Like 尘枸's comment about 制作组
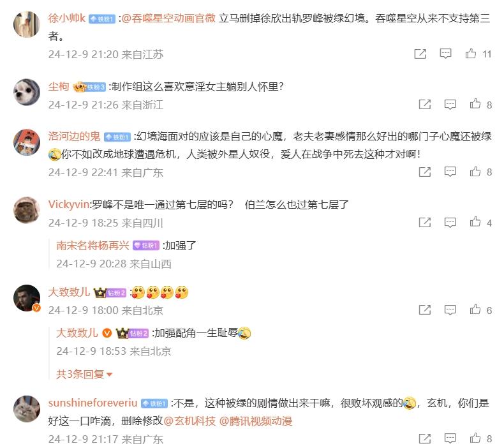504x448 pixels. (x=475, y=104)
